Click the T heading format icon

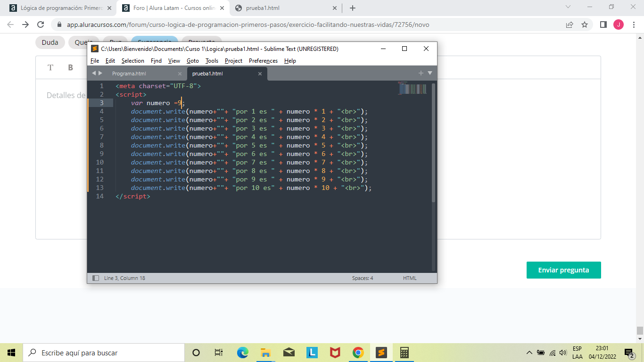coord(50,67)
